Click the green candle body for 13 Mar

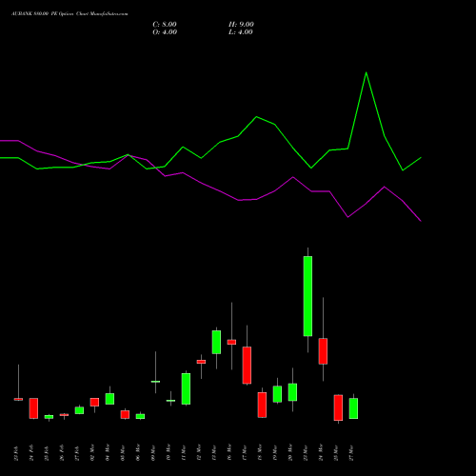pos(216,342)
